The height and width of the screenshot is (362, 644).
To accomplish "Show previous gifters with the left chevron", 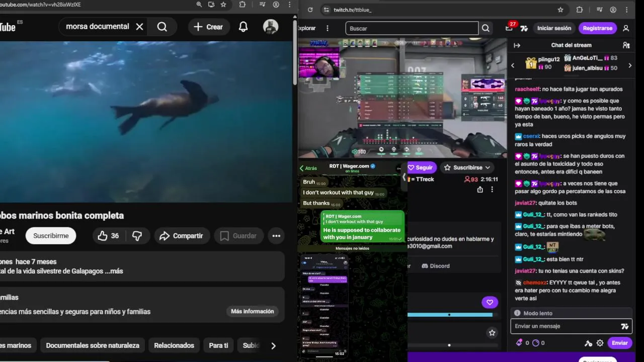I will click(513, 65).
